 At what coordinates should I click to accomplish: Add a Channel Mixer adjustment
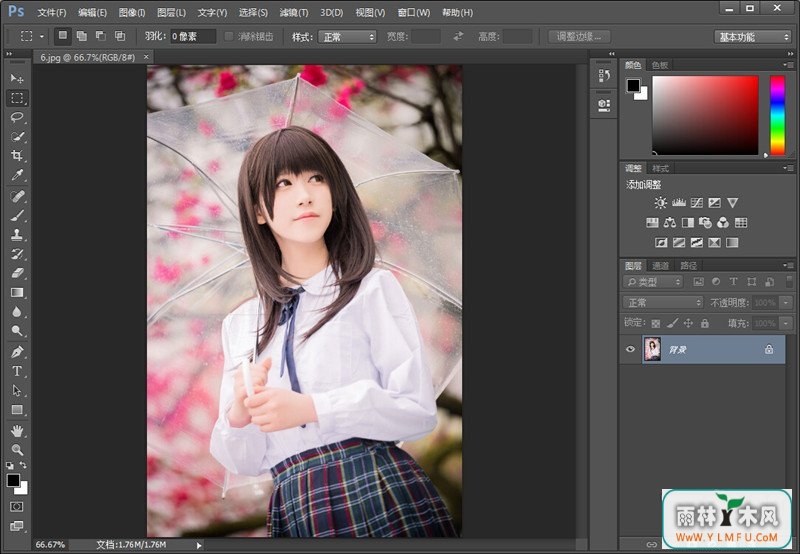coord(723,222)
